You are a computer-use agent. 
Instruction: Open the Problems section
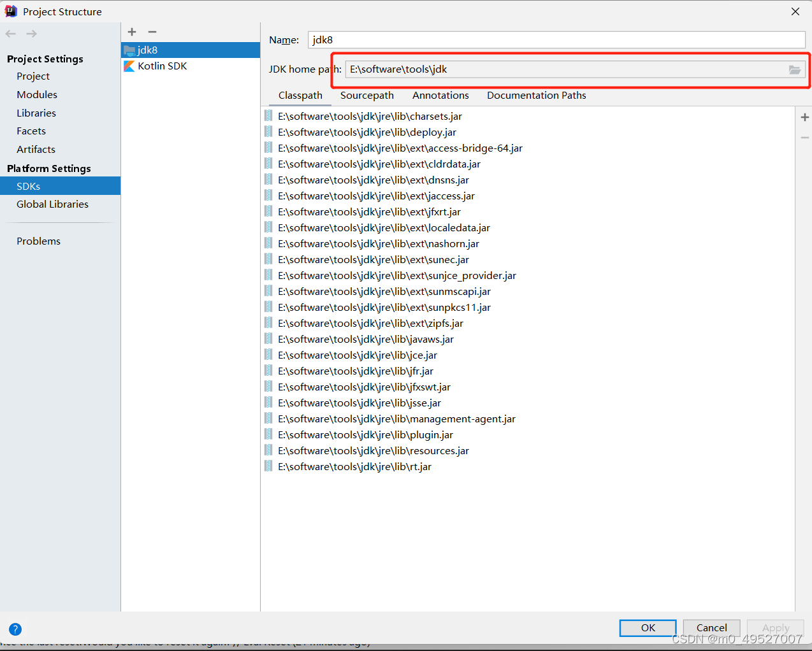[x=38, y=241]
